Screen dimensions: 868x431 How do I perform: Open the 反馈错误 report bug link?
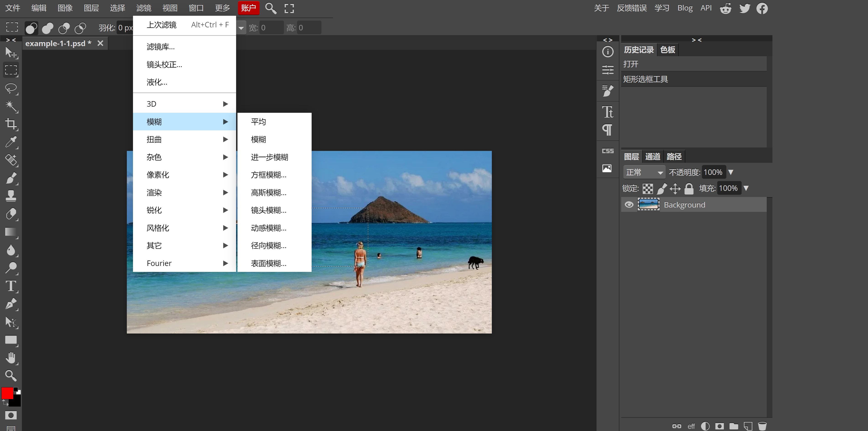point(631,8)
